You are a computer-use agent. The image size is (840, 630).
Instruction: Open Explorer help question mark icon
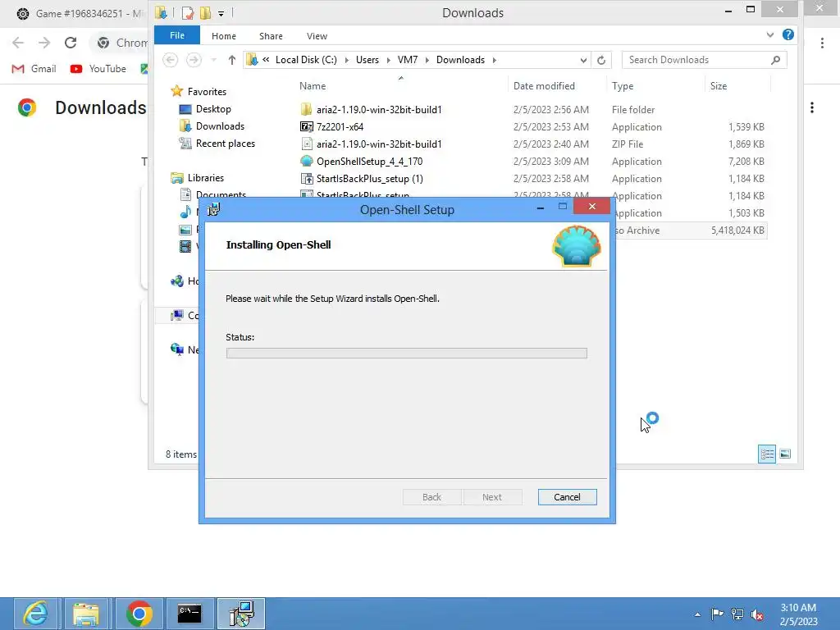(x=788, y=34)
